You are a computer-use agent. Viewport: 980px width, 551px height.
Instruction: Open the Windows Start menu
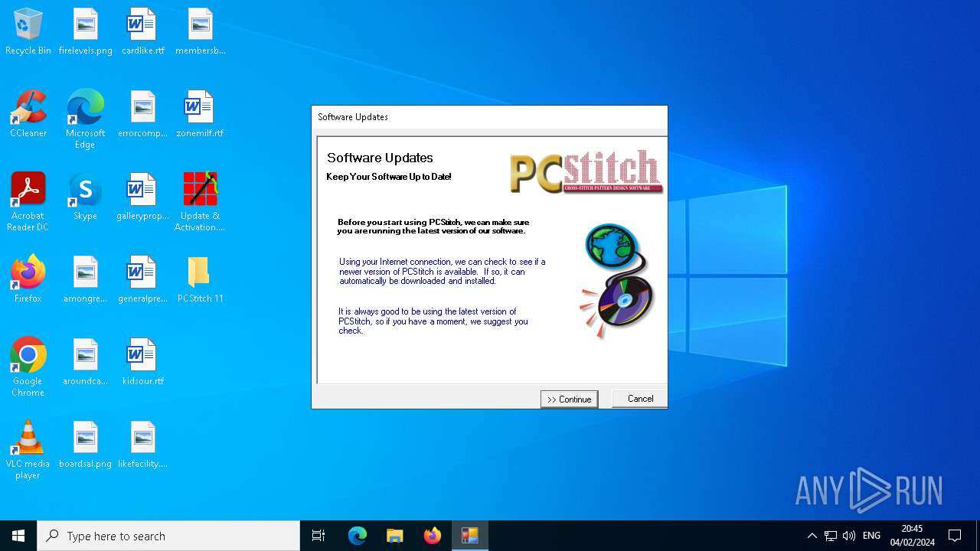18,536
